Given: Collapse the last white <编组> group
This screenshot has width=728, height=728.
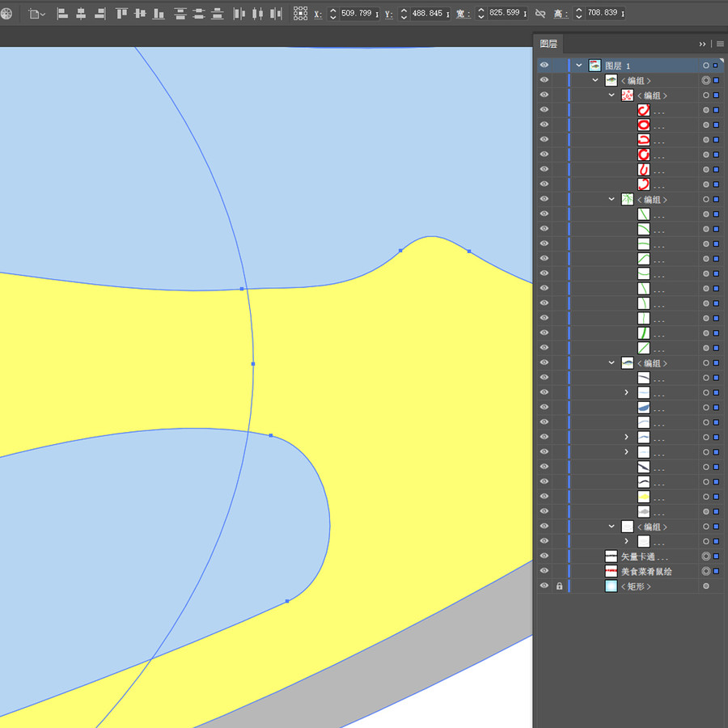Looking at the screenshot, I should (612, 526).
